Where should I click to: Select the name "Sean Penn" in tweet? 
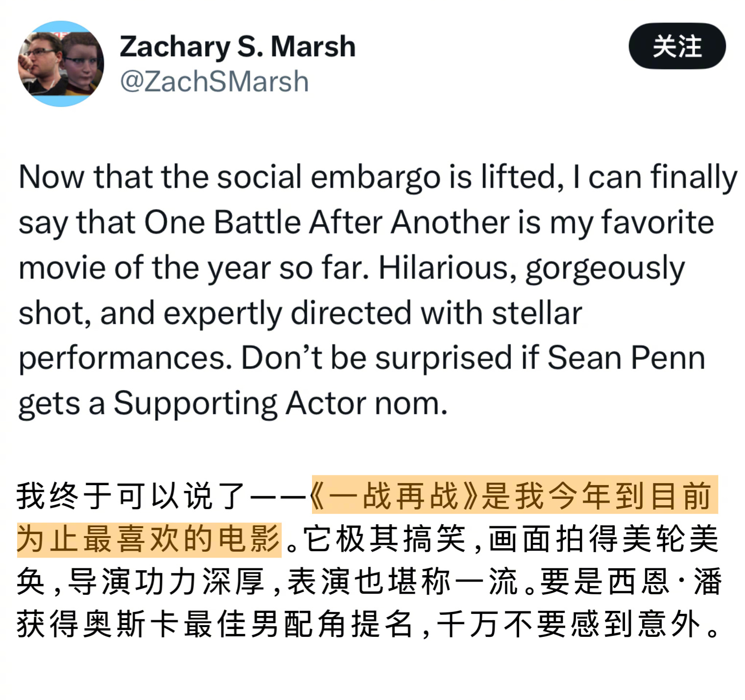[x=626, y=357]
